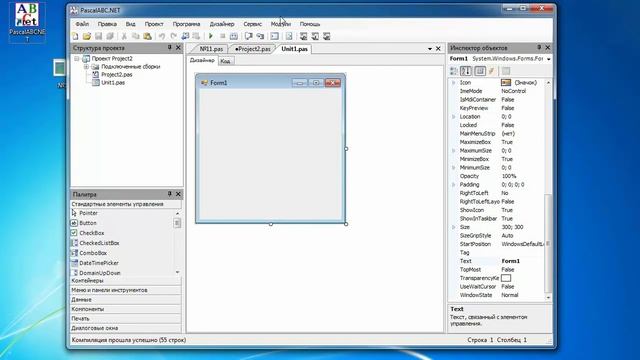This screenshot has height=360, width=640.
Task: Stop the program with the square icon
Action: tap(222, 36)
